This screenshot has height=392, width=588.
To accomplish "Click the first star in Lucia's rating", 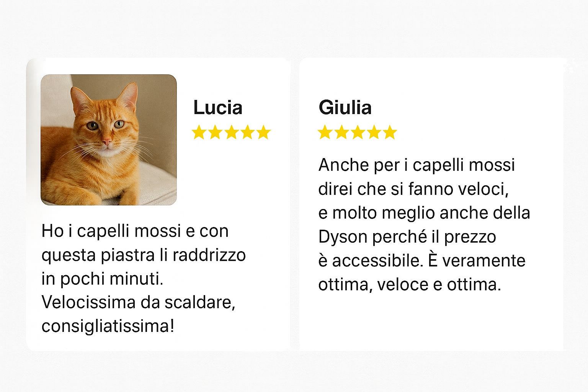I will click(x=199, y=132).
